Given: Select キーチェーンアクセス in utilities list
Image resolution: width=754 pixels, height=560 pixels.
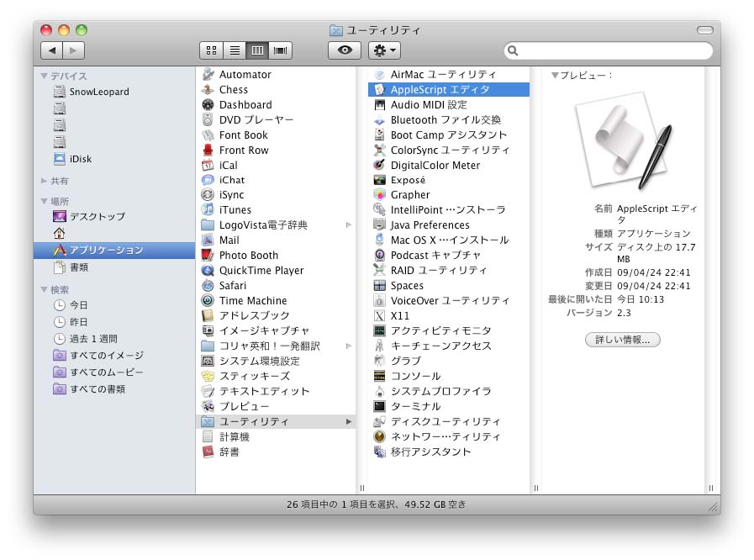Looking at the screenshot, I should [x=449, y=346].
